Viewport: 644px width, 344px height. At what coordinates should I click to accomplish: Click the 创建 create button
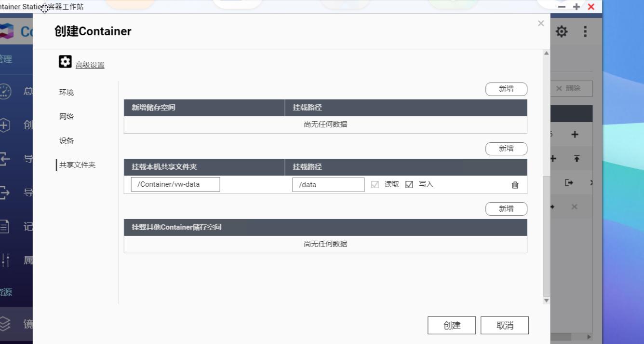pos(451,325)
